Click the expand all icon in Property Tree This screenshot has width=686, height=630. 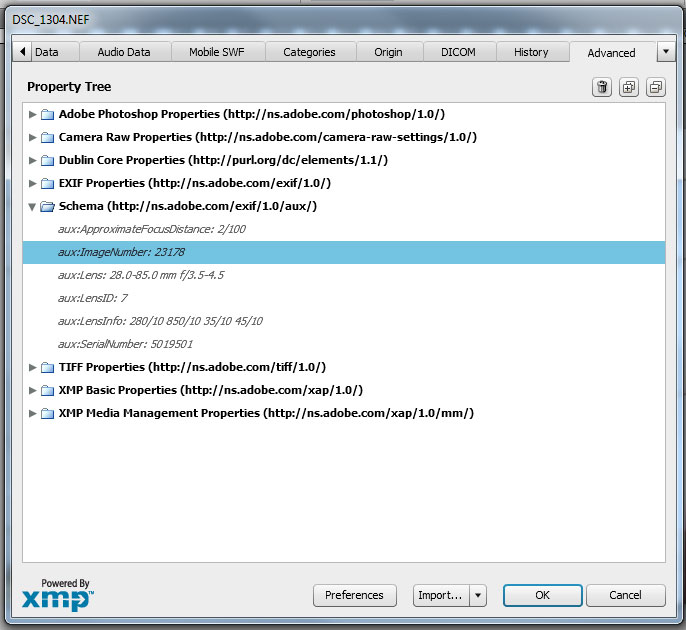point(629,88)
